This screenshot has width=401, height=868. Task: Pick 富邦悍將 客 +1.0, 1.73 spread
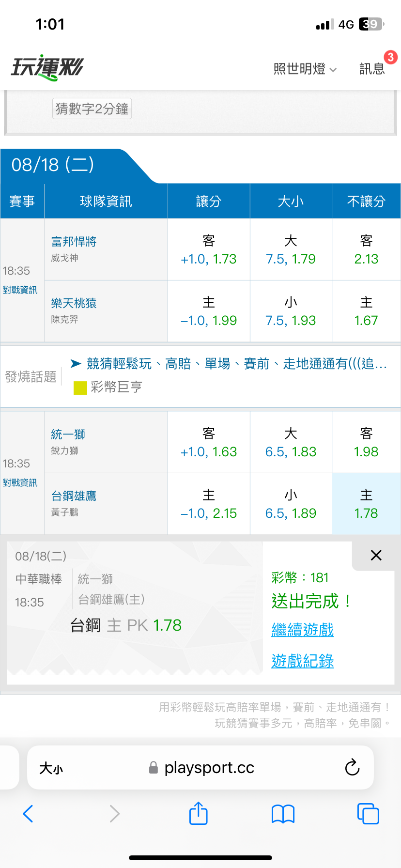pos(209,249)
